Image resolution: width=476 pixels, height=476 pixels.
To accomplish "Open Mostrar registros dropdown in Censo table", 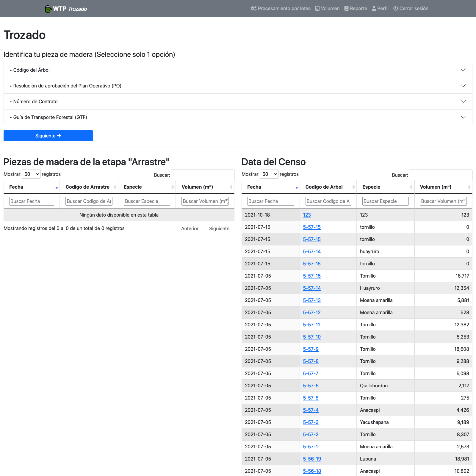I will (x=269, y=174).
